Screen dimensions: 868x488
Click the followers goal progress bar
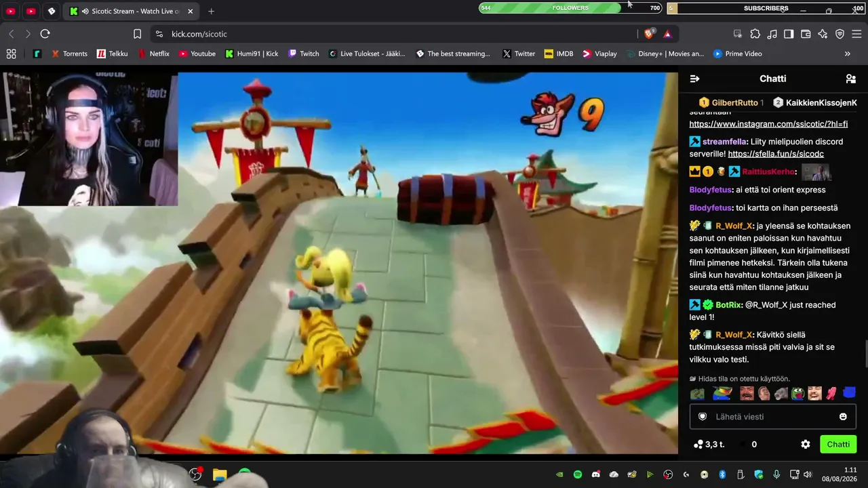[x=570, y=8]
